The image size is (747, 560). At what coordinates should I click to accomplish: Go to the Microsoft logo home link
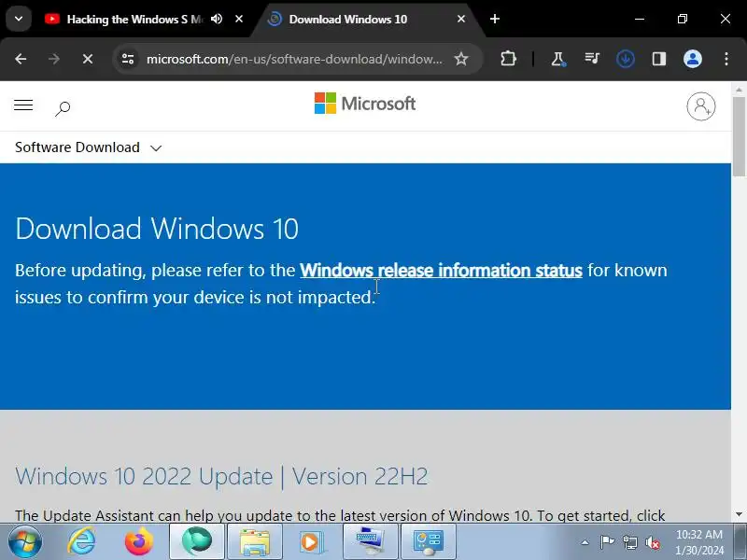pyautogui.click(x=365, y=104)
